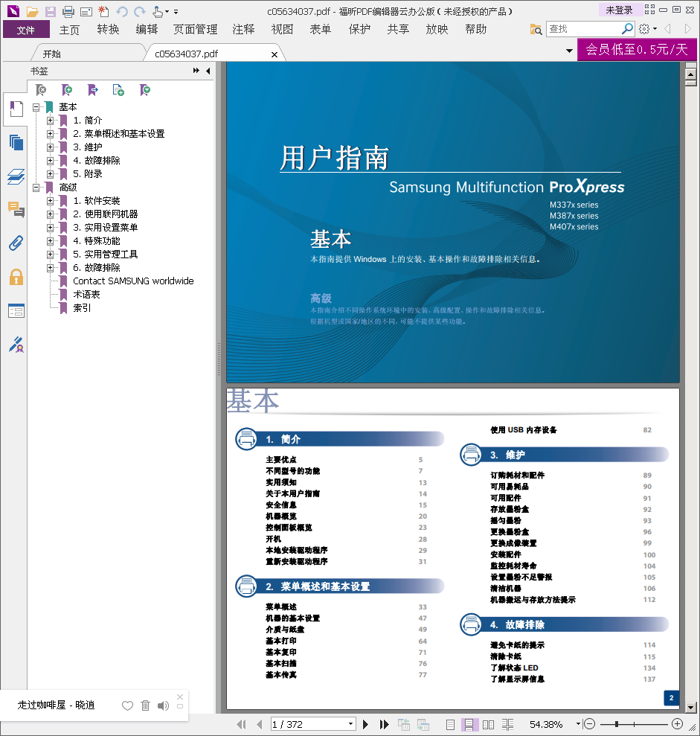Screen dimensions: 700x736
Task: Switch to the 保护 ribbon tab
Action: pyautogui.click(x=360, y=30)
